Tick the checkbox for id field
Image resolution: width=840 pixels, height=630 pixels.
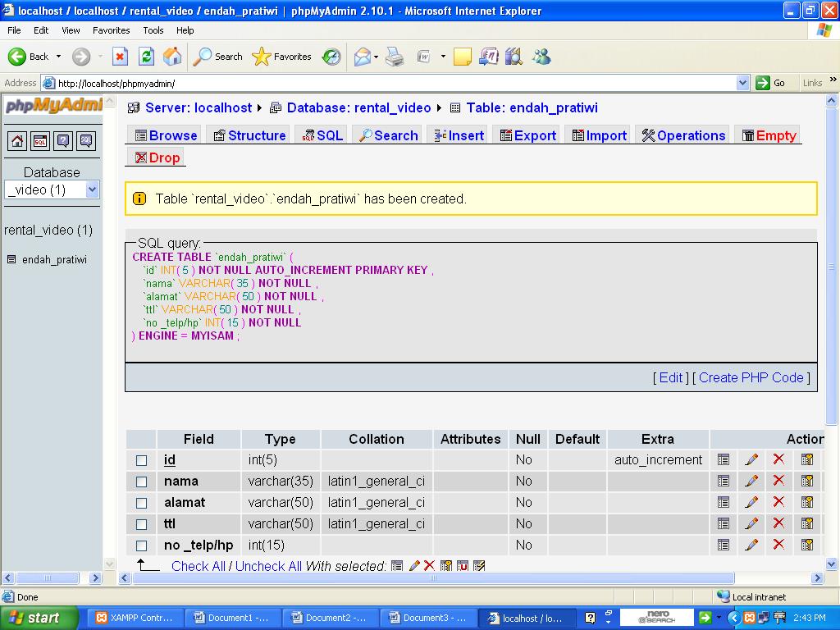141,460
